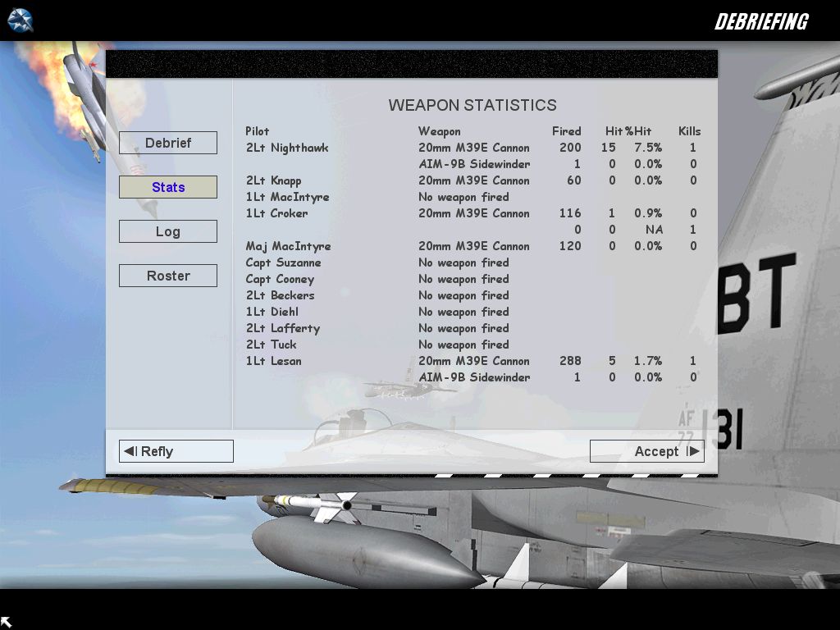The height and width of the screenshot is (630, 840).
Task: Select pilot 1Lt Lesan
Action: pos(274,361)
